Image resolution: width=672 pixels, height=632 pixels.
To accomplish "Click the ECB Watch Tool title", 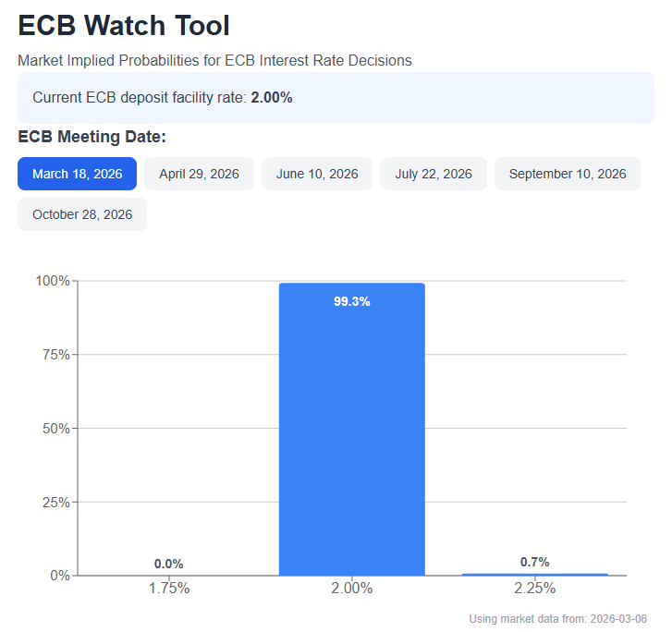I will coord(124,26).
